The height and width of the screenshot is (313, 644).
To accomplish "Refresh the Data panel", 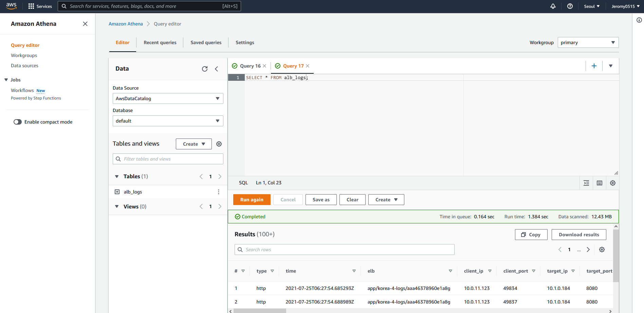I will (205, 69).
